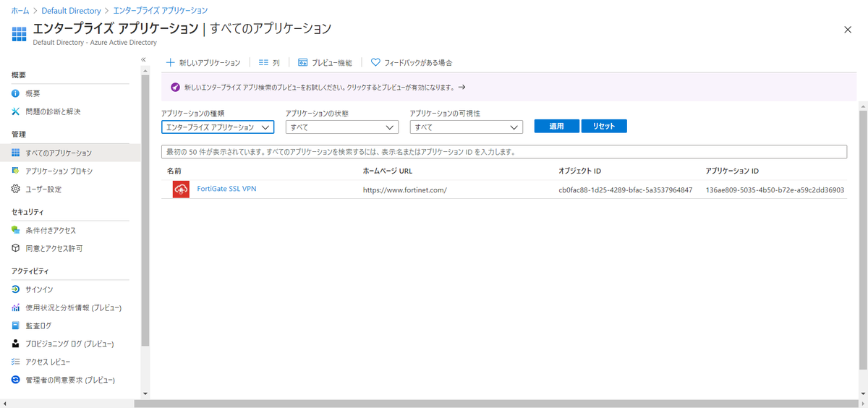Click the red FortiGate SSL VPN app logo
868x408 pixels.
[x=181, y=189]
